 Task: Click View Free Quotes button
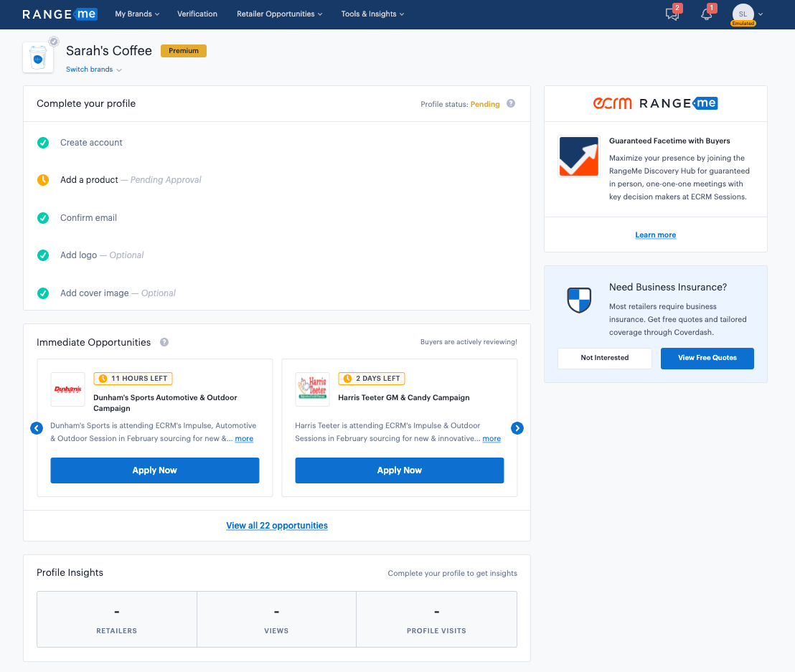click(707, 358)
